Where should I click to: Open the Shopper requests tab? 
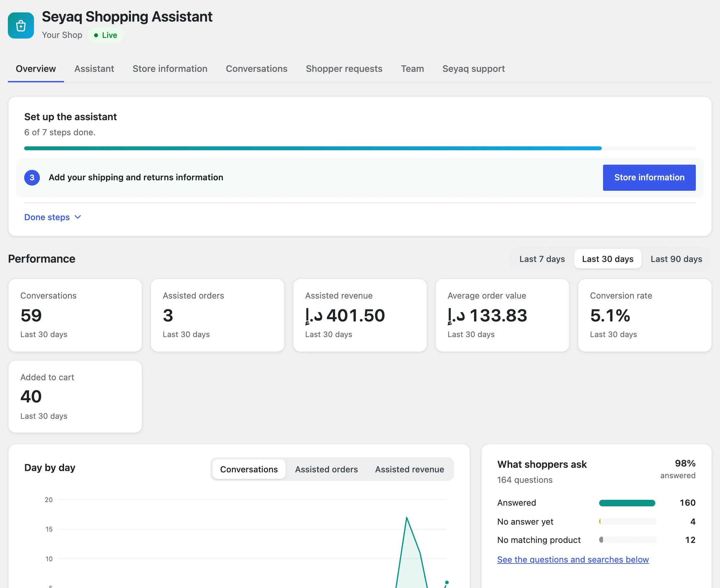point(344,69)
